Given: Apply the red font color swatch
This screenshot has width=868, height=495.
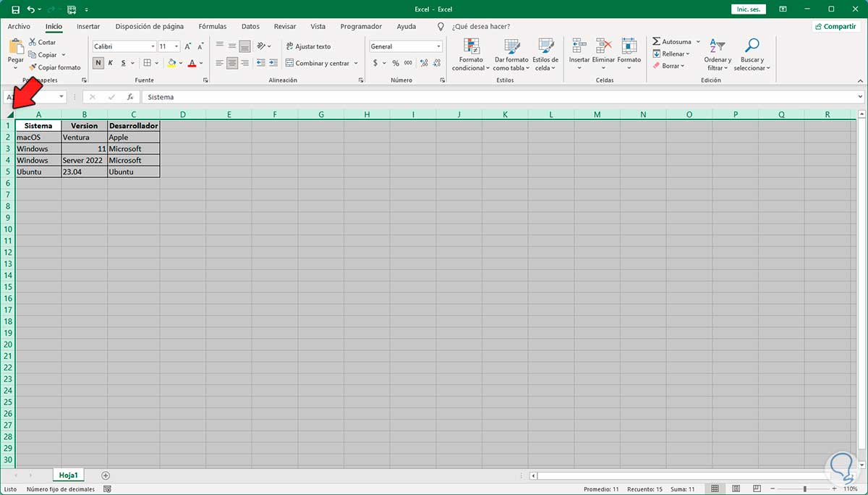Looking at the screenshot, I should click(192, 63).
